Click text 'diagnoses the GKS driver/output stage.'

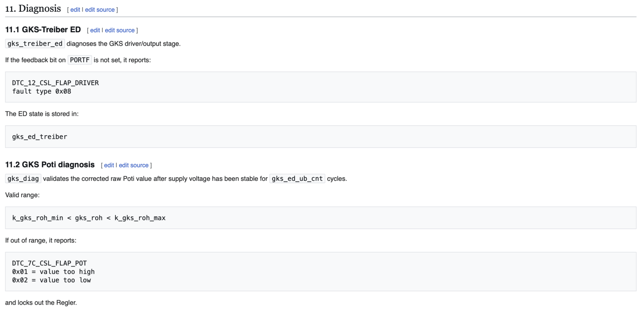123,44
